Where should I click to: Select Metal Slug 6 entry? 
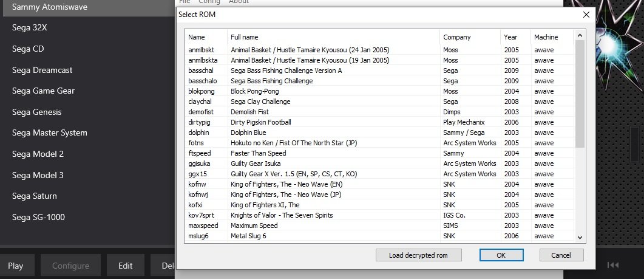[x=379, y=236]
